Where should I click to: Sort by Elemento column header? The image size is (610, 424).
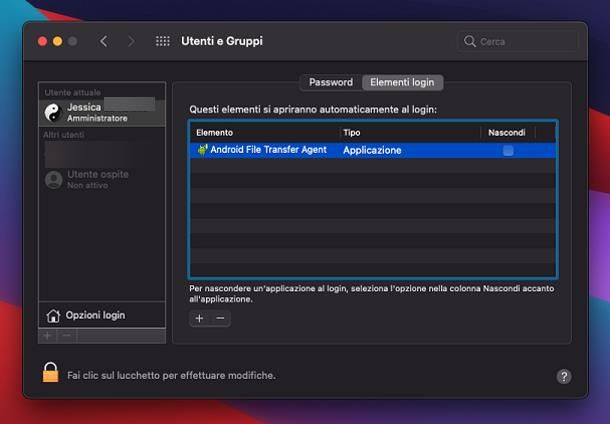click(265, 133)
